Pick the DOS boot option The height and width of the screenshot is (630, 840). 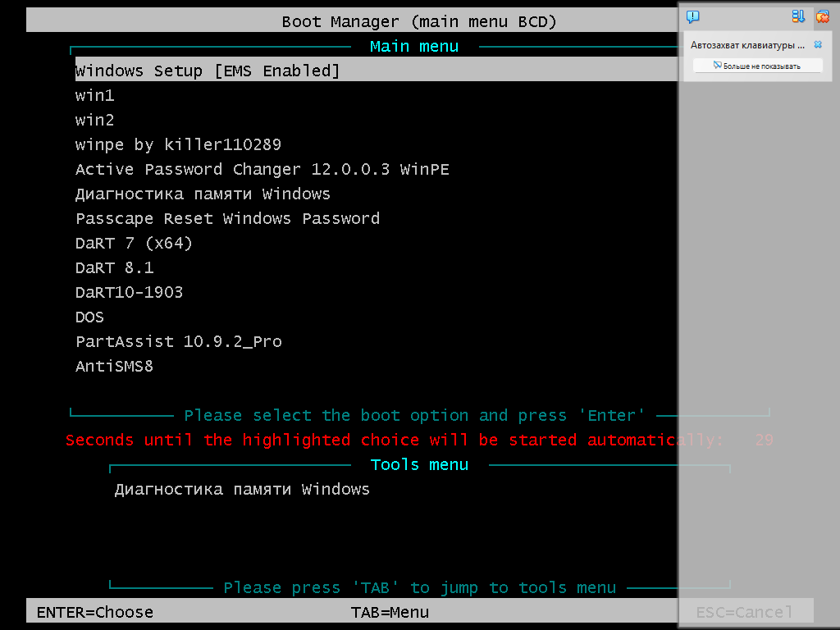click(x=89, y=317)
